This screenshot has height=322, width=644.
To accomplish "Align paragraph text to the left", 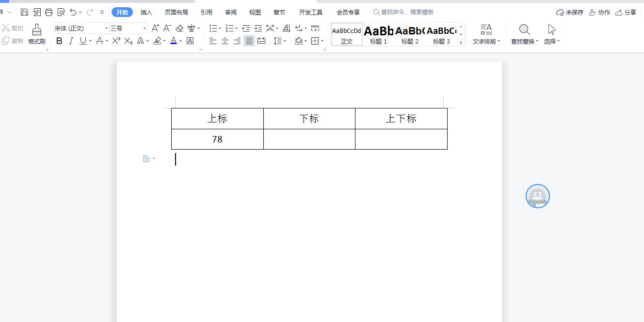I will pos(213,41).
